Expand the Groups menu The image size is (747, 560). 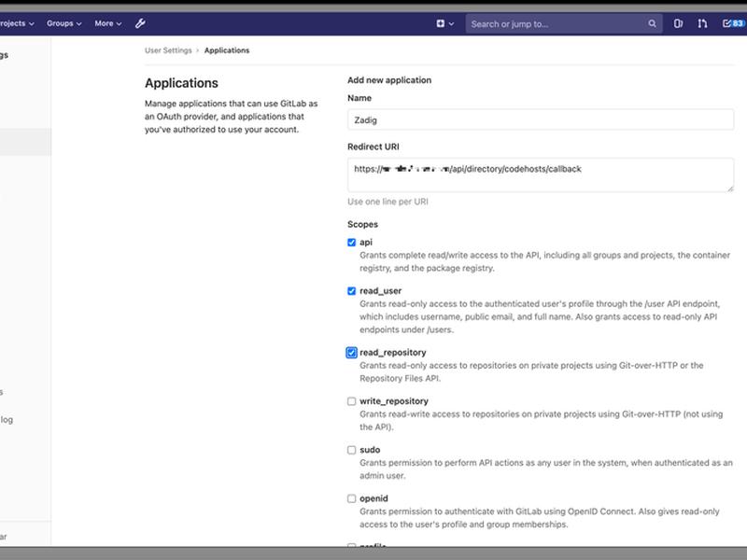point(63,23)
